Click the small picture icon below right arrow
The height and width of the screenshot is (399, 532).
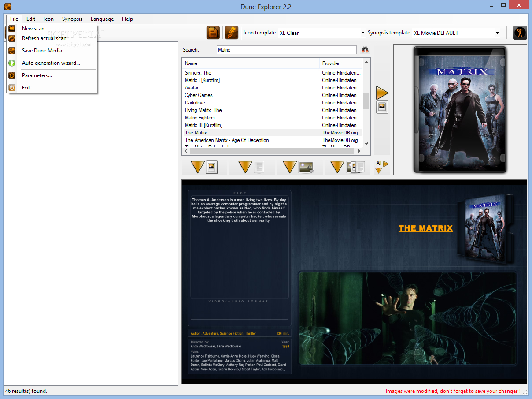382,107
